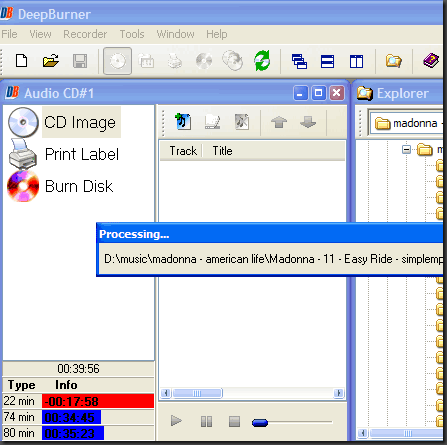Image resolution: width=447 pixels, height=445 pixels.
Task: Click the printer icon in main toolbar
Action: (175, 61)
